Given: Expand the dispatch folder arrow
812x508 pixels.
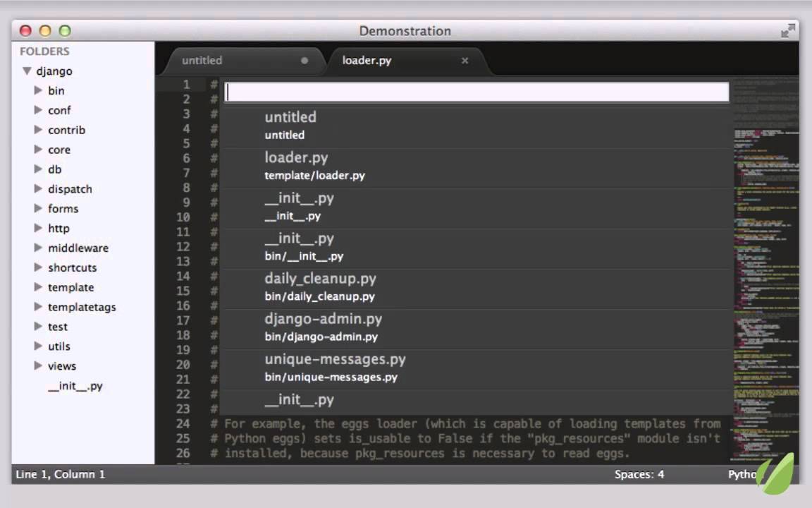Looking at the screenshot, I should (38, 188).
